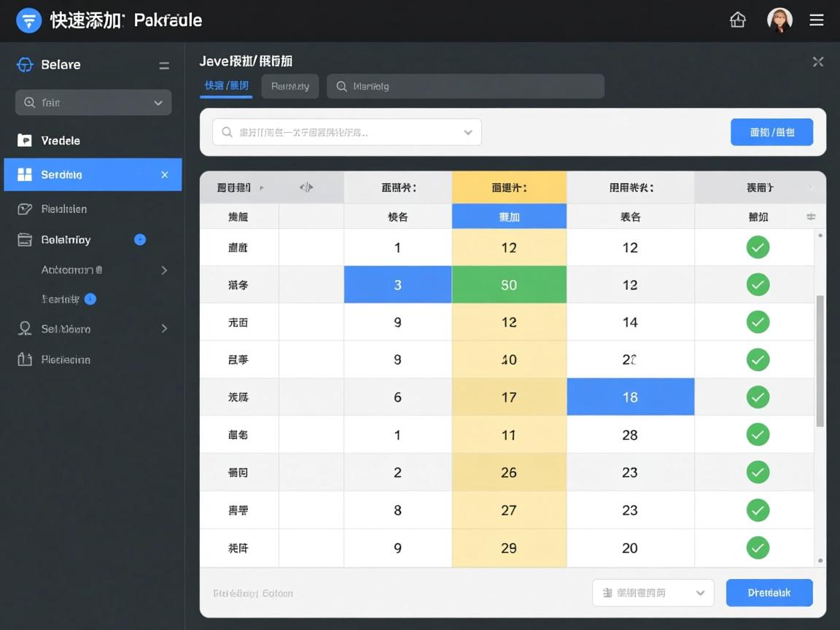Expand the filter combo box dropdown arrow
Viewport: 840px width, 630px height.
pyautogui.click(x=468, y=133)
